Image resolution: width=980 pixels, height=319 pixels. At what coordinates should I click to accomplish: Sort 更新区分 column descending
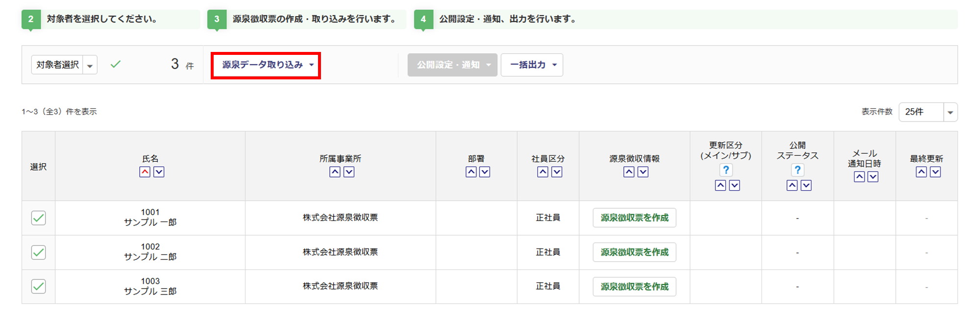(735, 185)
